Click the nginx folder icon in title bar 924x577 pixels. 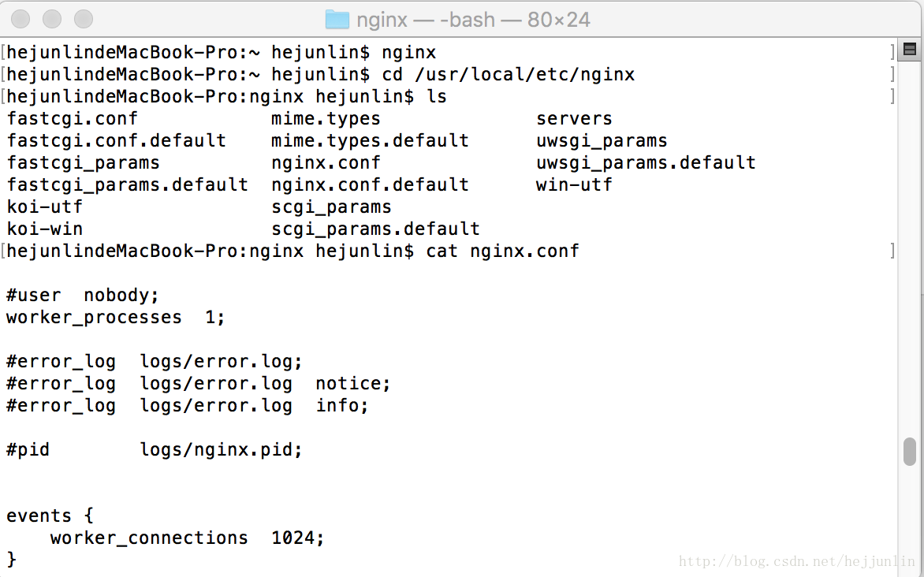(337, 20)
